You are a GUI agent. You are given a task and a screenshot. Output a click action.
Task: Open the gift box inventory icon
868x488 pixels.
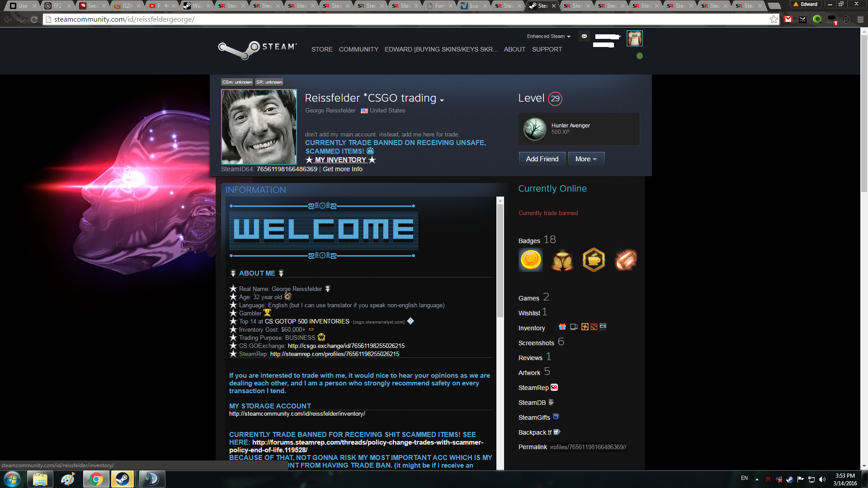click(x=562, y=327)
